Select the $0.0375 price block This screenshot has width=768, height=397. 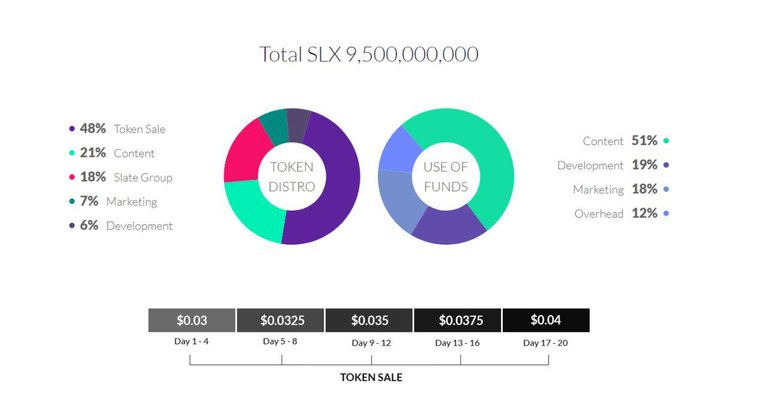click(x=457, y=320)
